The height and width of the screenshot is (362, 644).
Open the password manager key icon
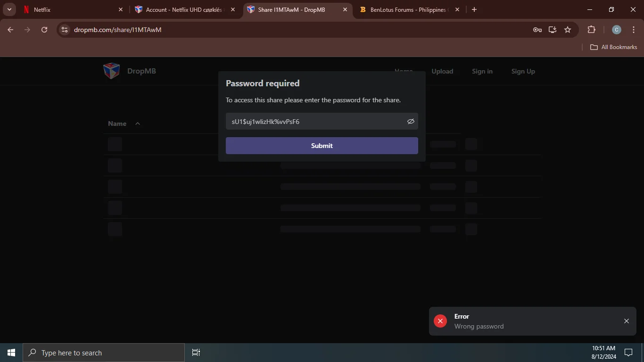[537, 30]
